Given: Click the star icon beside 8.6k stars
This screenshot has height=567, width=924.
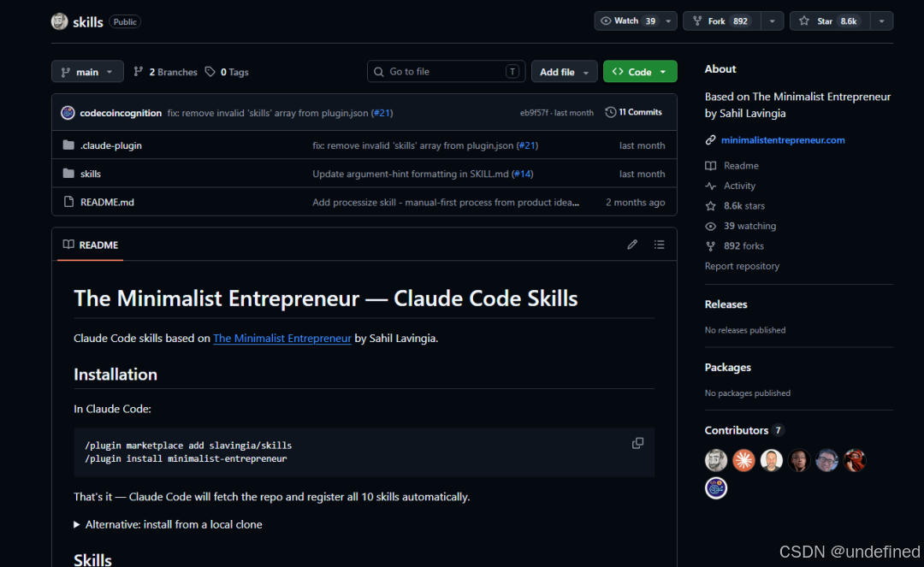Looking at the screenshot, I should click(711, 206).
